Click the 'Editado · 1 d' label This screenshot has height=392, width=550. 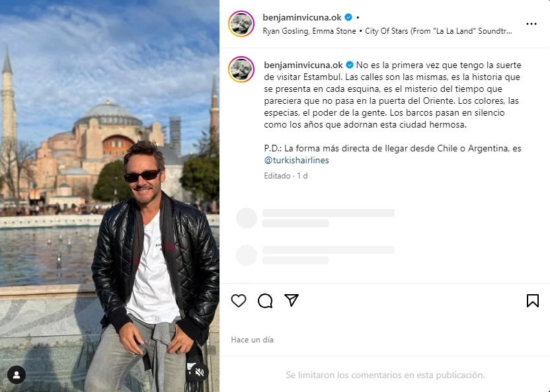286,176
